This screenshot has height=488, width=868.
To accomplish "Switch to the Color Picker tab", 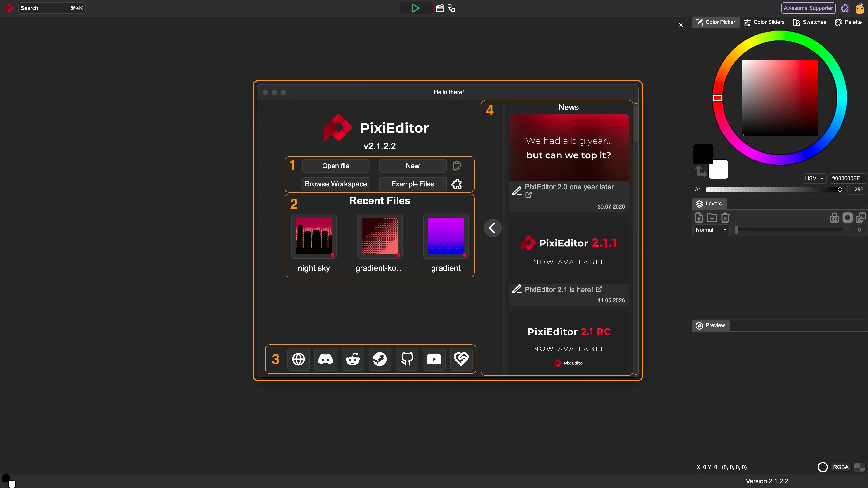I will [716, 22].
